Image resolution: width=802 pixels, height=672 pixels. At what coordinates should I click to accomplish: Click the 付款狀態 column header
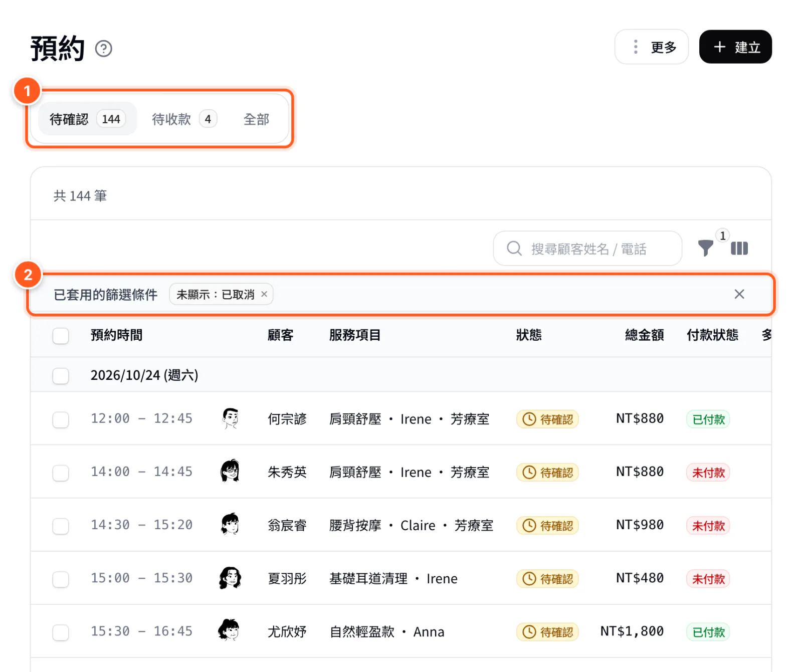coord(712,335)
